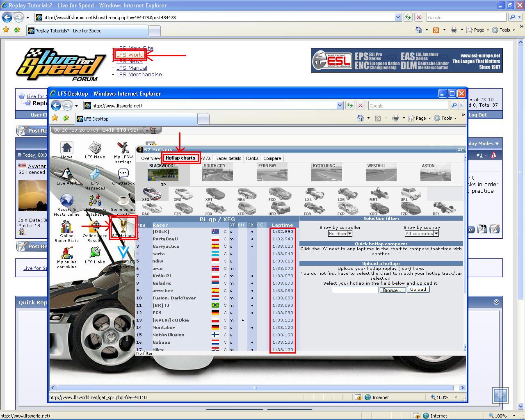525x420 pixels.
Task: Switch to the Hotlap charts tab
Action: [x=180, y=158]
